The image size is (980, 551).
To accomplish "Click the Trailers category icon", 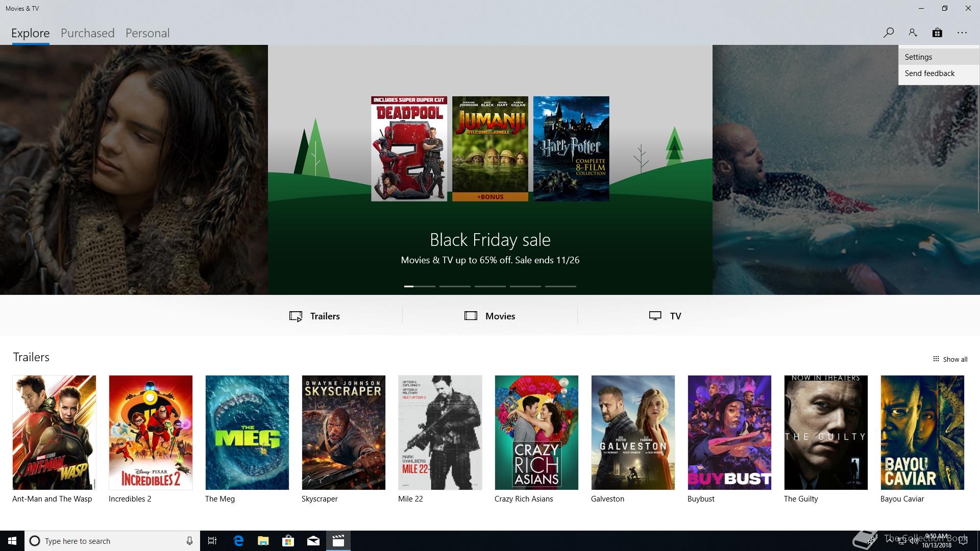I will click(x=296, y=316).
